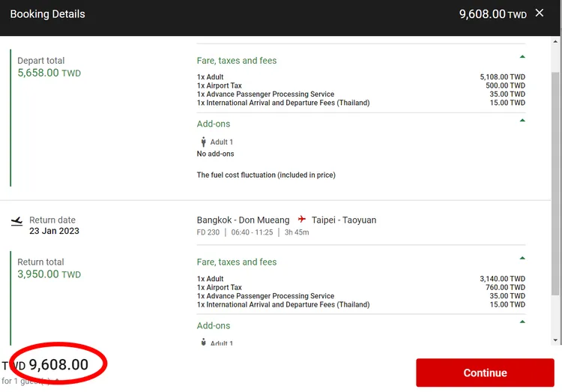562x392 pixels.
Task: Click the Return total 3,950.00 TWD amount
Action: coord(49,274)
